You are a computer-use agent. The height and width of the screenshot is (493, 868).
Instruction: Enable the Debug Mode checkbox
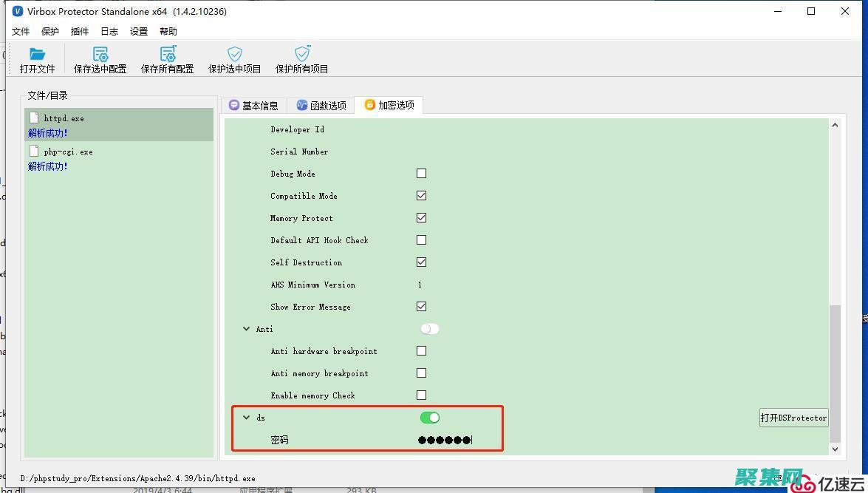[x=421, y=174]
